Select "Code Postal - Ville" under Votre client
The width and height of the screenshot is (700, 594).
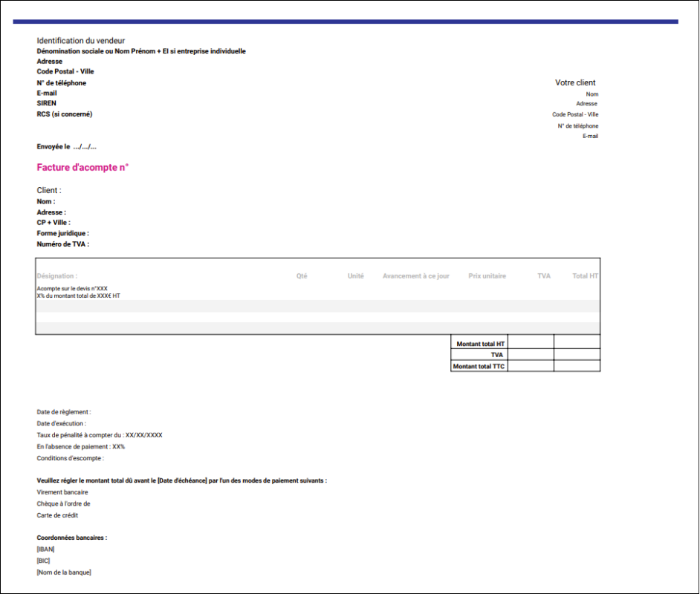pyautogui.click(x=575, y=114)
